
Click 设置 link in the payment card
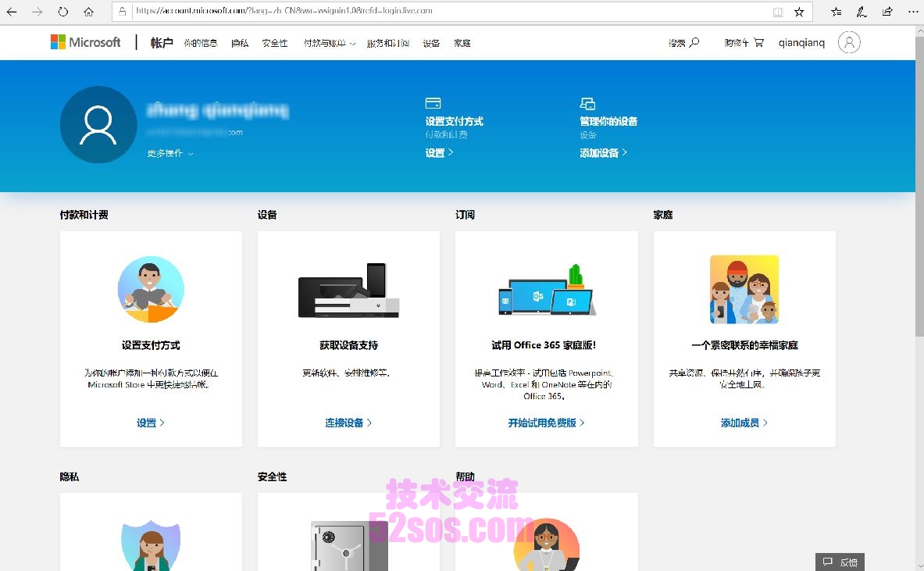150,423
